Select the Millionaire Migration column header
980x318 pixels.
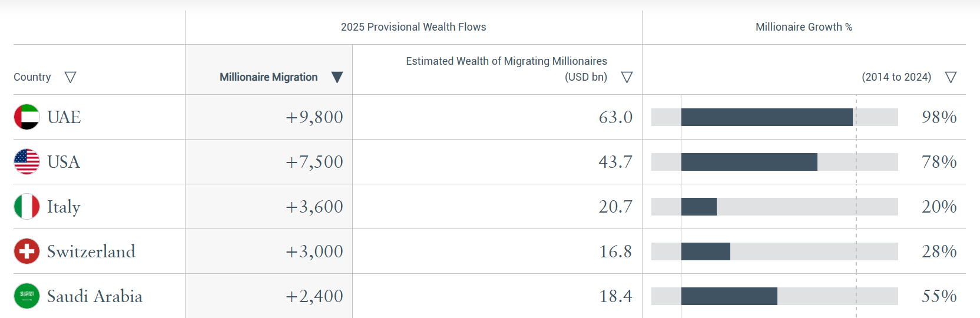point(269,77)
